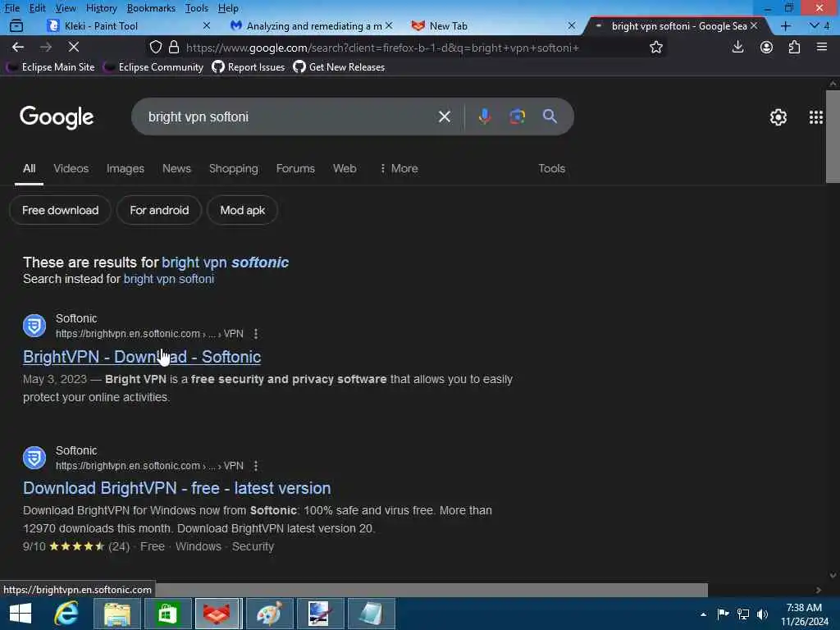The width and height of the screenshot is (840, 630).
Task: Open Report Issues bookmark
Action: [x=249, y=67]
